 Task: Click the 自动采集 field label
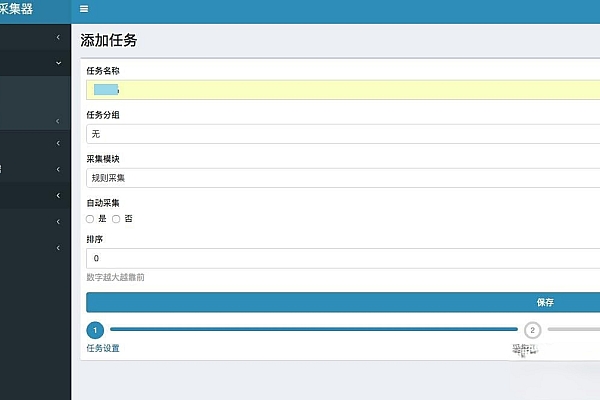point(103,203)
